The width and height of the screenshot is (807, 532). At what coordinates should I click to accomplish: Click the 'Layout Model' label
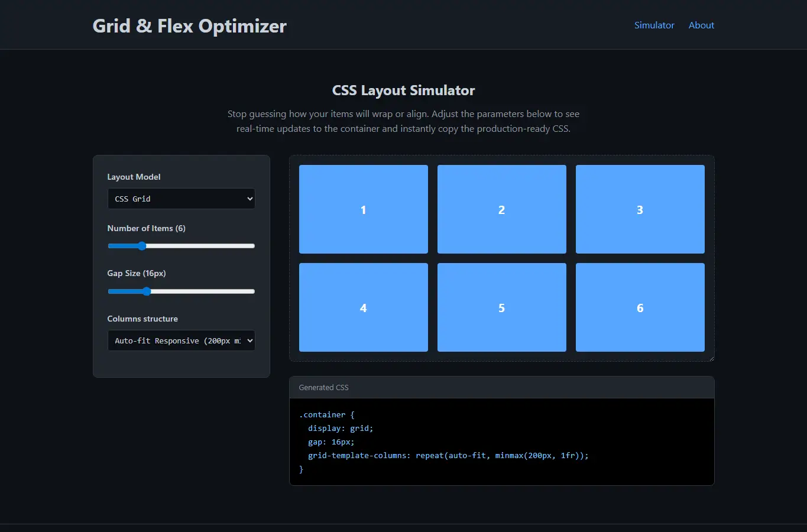pos(134,177)
